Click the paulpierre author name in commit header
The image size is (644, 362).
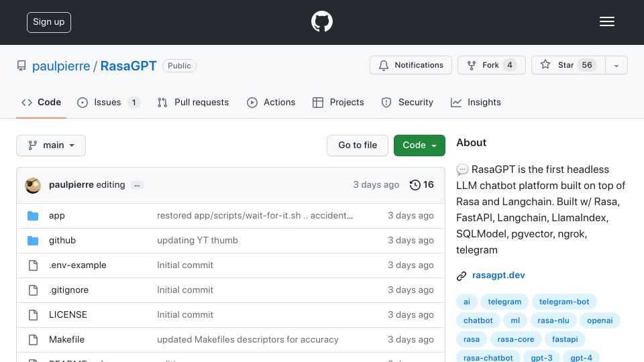coord(71,185)
